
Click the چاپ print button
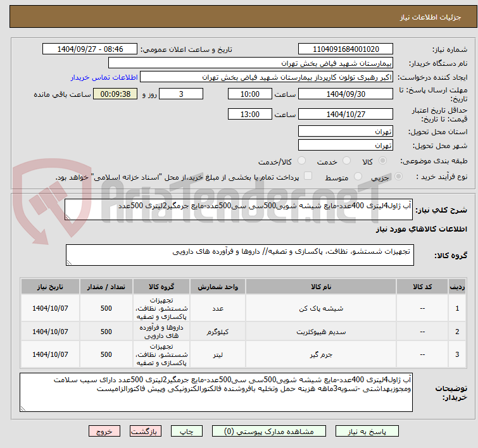click(x=187, y=432)
